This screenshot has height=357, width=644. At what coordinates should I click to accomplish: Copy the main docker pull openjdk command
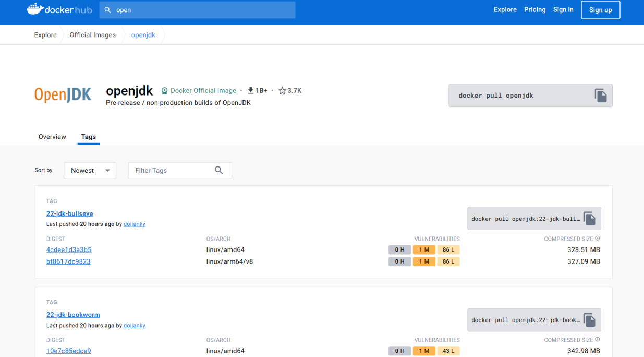click(601, 96)
